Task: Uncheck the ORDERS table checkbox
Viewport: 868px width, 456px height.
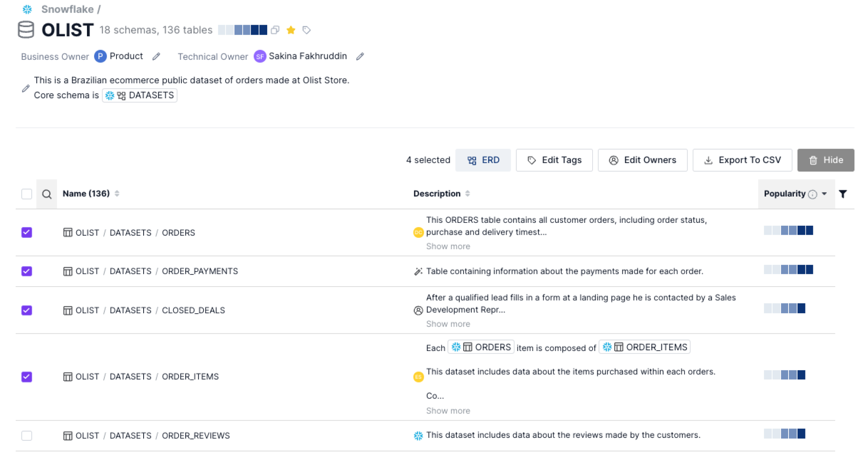Action: pyautogui.click(x=27, y=232)
